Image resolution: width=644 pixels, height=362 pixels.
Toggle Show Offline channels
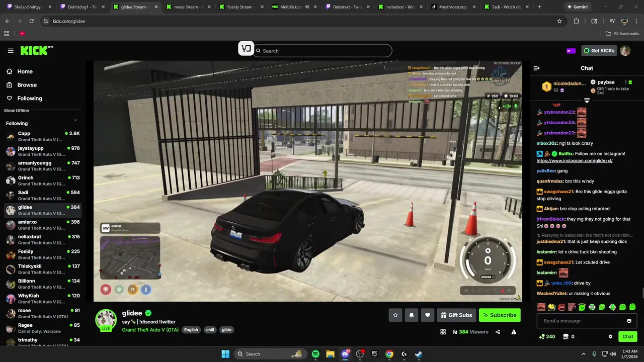(18, 111)
